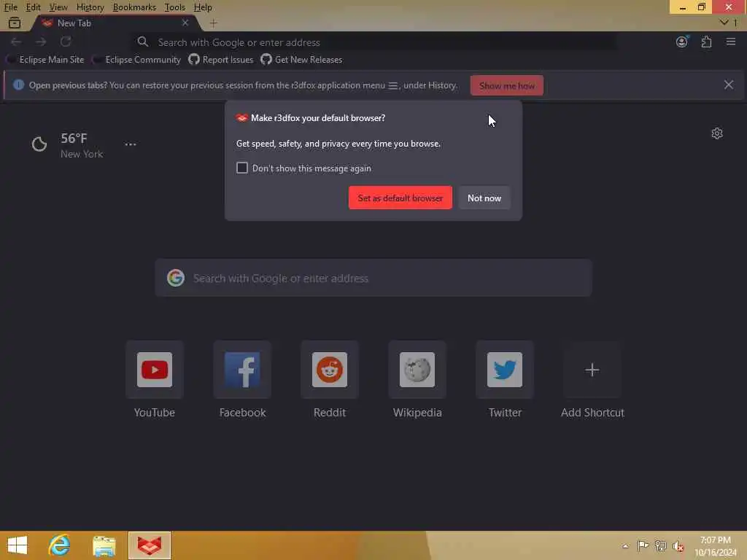This screenshot has height=560, width=747.
Task: Click the info icon in notification bar
Action: tap(18, 85)
